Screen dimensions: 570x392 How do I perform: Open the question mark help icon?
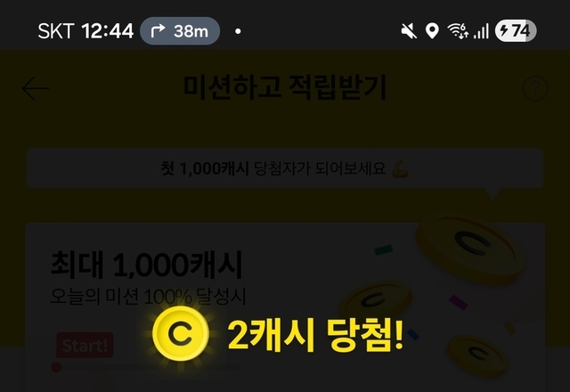click(x=535, y=88)
